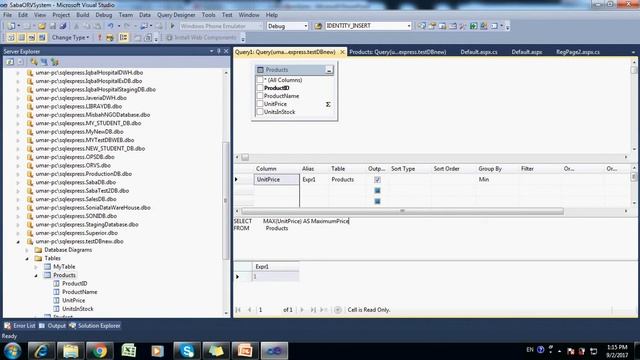Collapse the Tables folder node
The image size is (640, 360).
pos(27,258)
